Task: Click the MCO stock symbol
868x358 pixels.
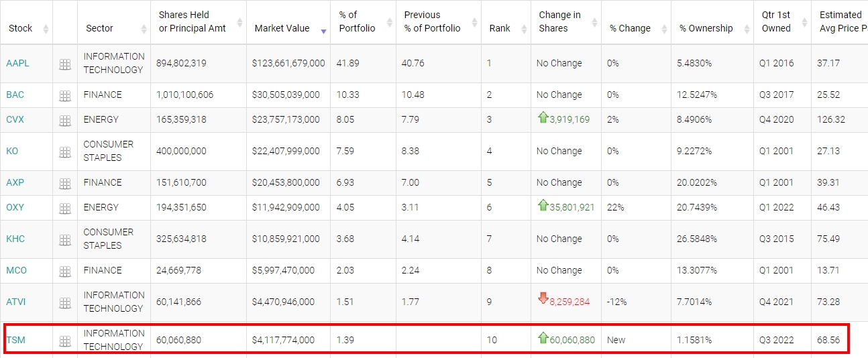Action: [x=16, y=270]
